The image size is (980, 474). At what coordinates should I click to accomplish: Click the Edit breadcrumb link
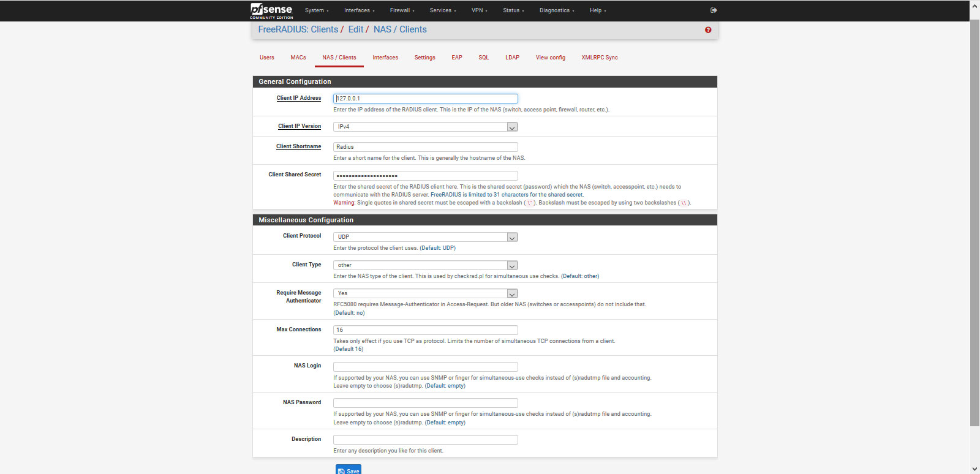click(355, 29)
